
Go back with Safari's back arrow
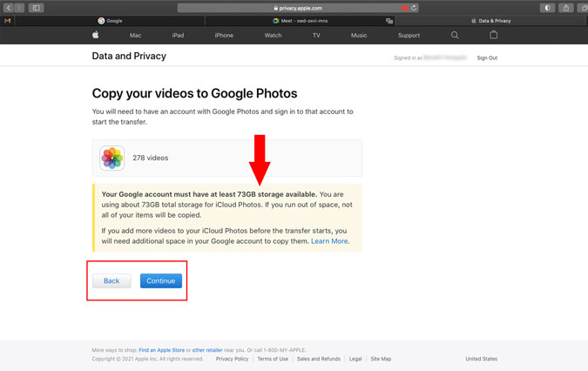tap(8, 8)
